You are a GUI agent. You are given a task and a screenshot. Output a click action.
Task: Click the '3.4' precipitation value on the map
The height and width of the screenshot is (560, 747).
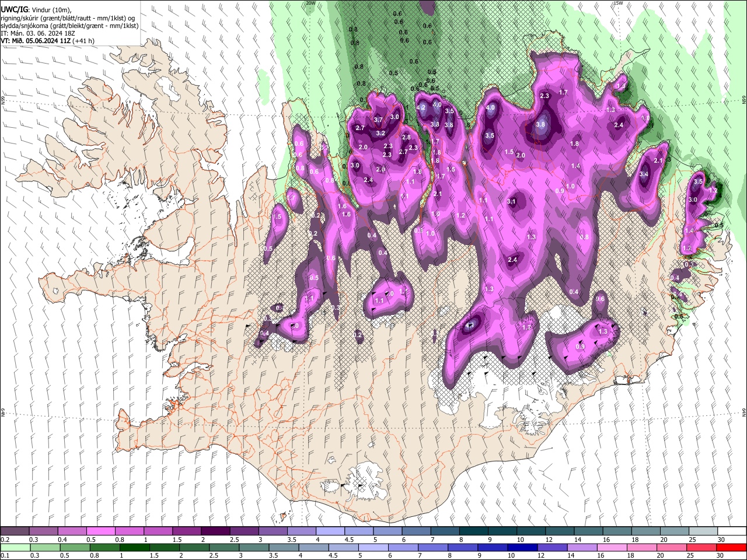tap(644, 174)
